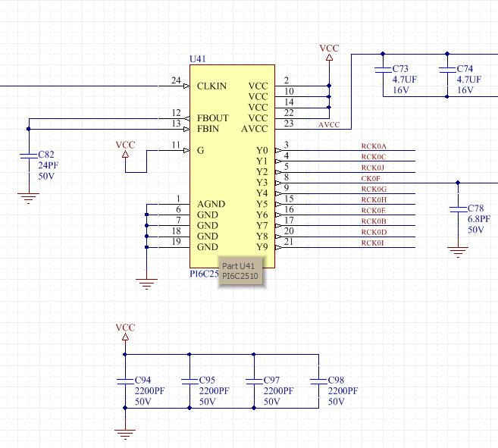
Task: Click the 4.7UF value of C73
Action: (x=405, y=80)
